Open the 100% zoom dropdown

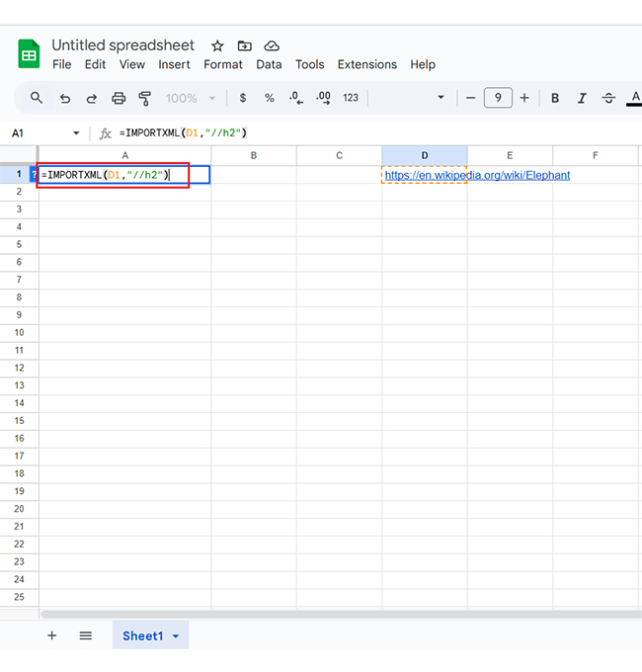(x=190, y=98)
